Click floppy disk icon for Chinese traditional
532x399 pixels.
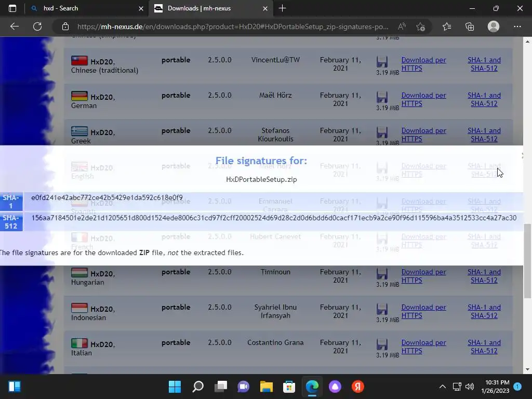[x=382, y=62]
